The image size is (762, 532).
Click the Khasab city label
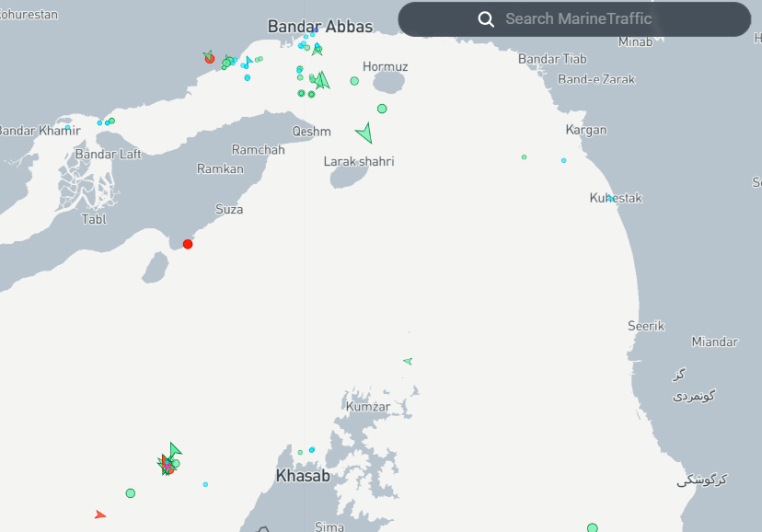coord(304,476)
